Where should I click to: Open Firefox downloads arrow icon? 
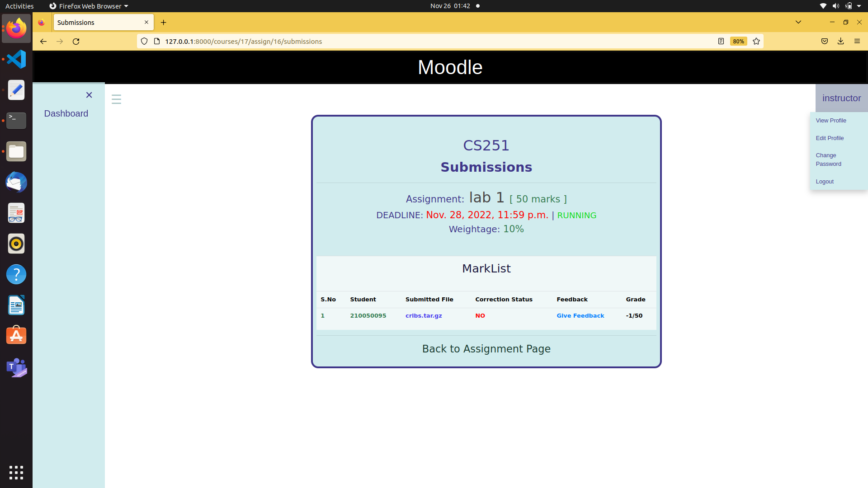coord(840,41)
